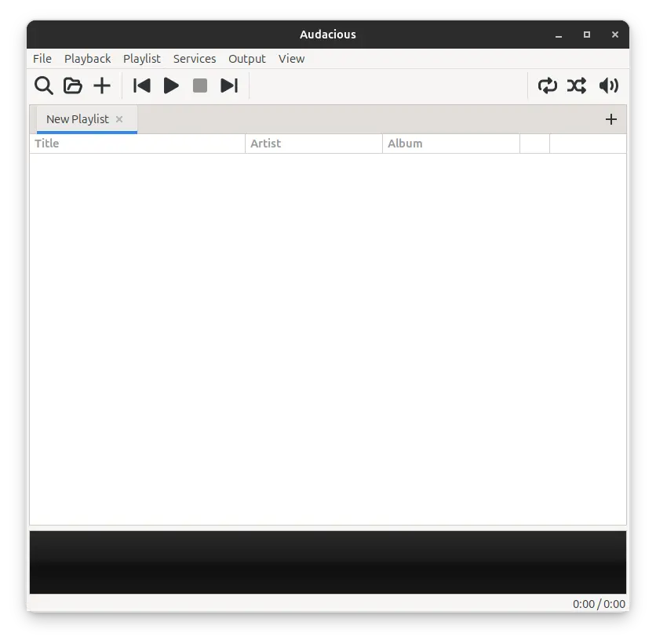Skip to the next track
Screen dimensions: 656x644
[x=229, y=86]
